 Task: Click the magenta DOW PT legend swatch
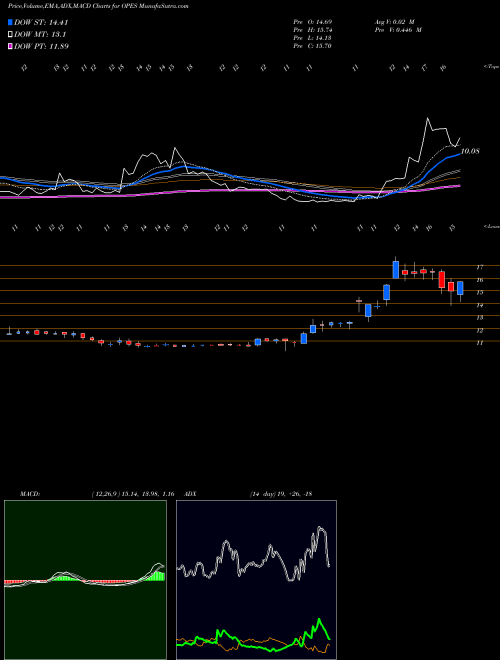point(10,46)
